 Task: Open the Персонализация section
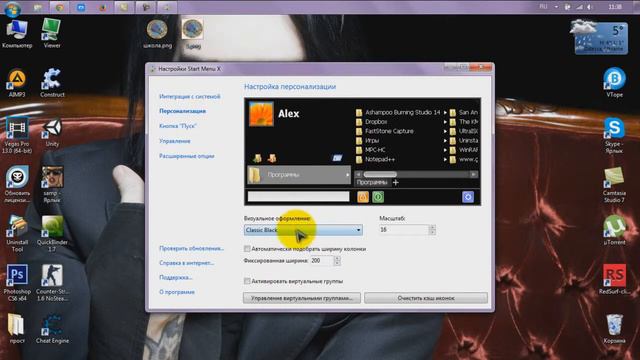(x=182, y=111)
